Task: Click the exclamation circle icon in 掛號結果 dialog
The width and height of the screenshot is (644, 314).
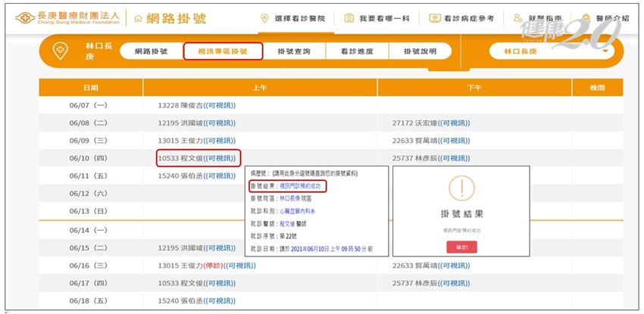Action: (x=461, y=188)
